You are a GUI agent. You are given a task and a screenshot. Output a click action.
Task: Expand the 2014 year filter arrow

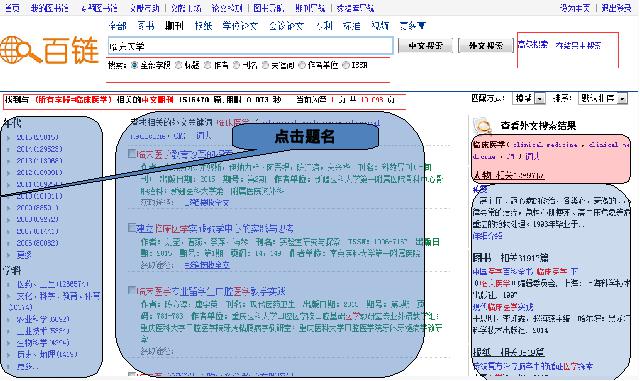[x=9, y=150]
